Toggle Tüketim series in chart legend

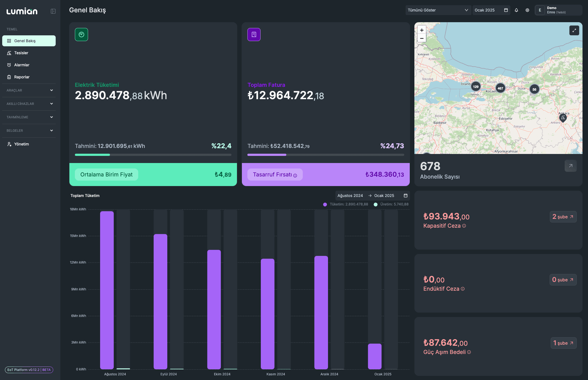[x=346, y=204]
